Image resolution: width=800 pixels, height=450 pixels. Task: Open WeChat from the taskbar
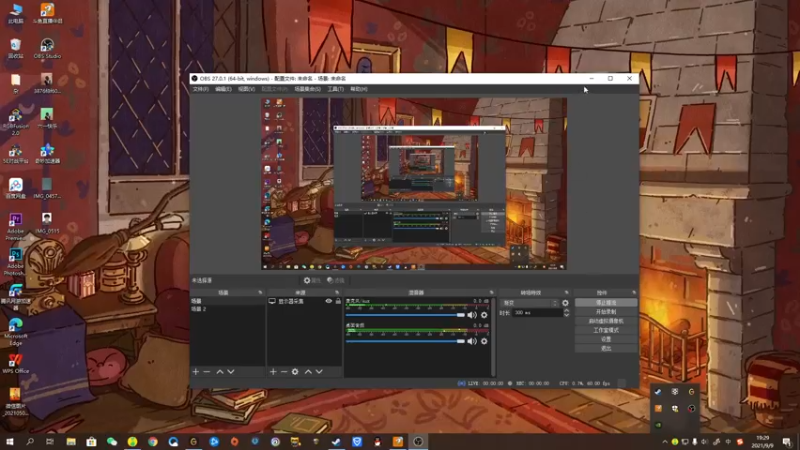112,441
